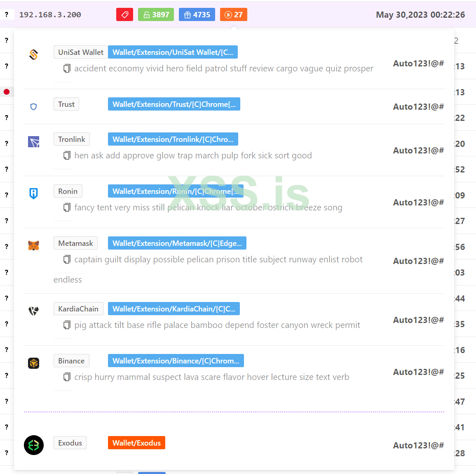Image resolution: width=476 pixels, height=474 pixels.
Task: Select the Binance phrase 'crisp hurry mammal'
Action: tap(212, 377)
